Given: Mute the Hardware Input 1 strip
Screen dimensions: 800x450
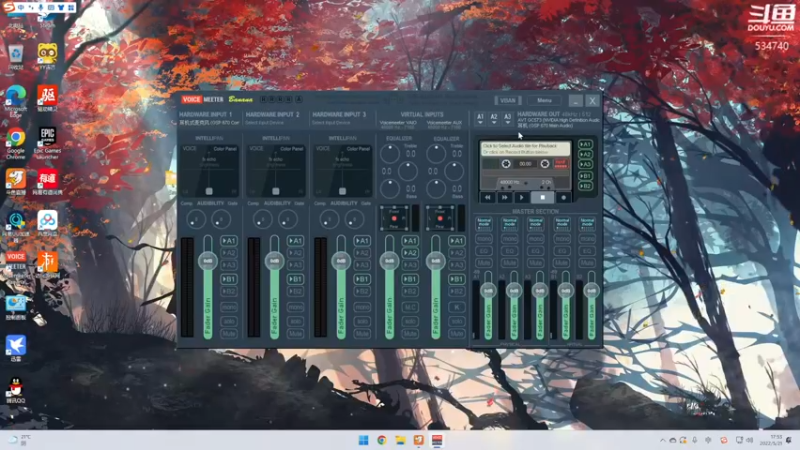Looking at the screenshot, I should [x=229, y=334].
